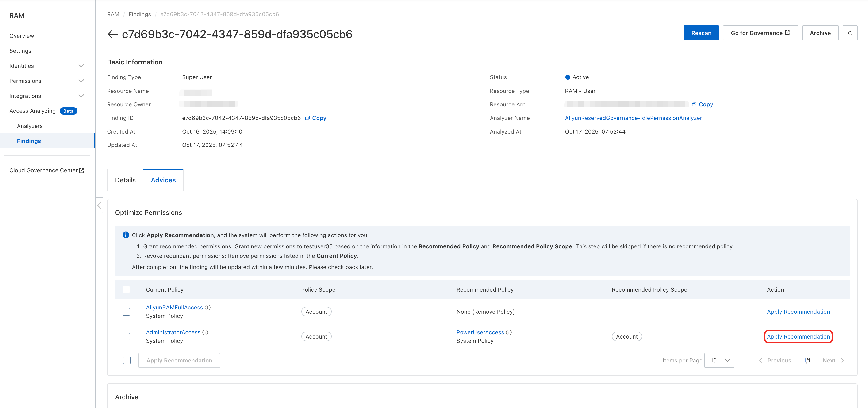Switch to the Details tab
Screen dimensions: 868x408
click(125, 180)
